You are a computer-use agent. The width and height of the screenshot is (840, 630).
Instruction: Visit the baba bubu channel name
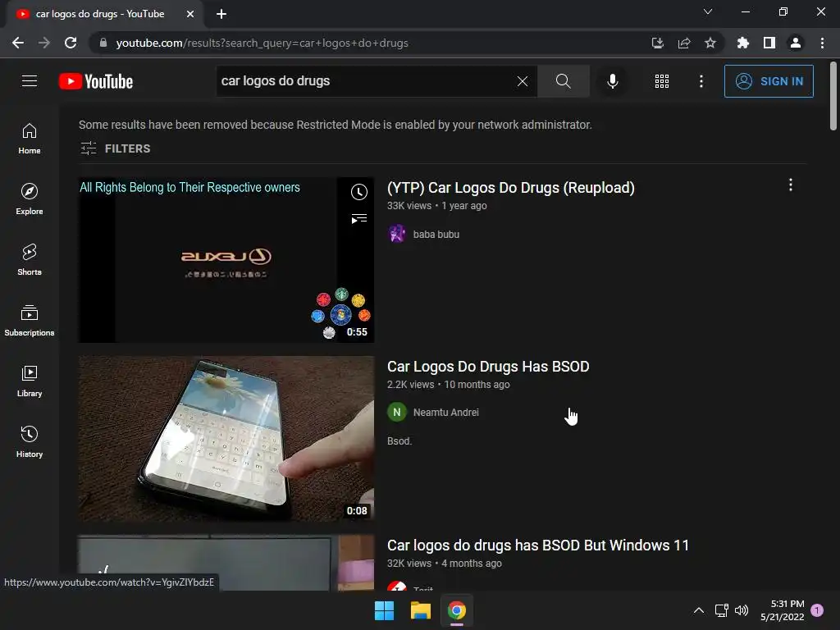click(436, 234)
